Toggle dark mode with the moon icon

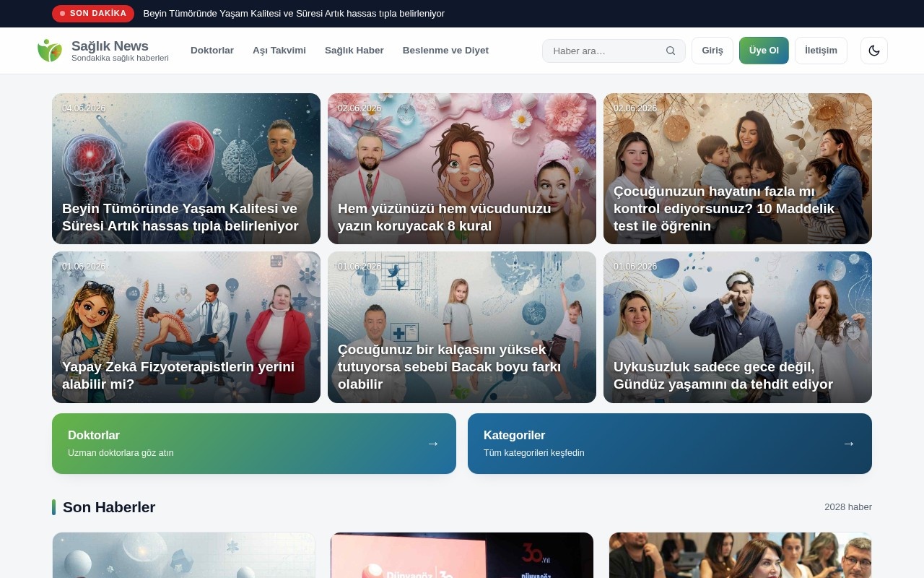coord(874,51)
